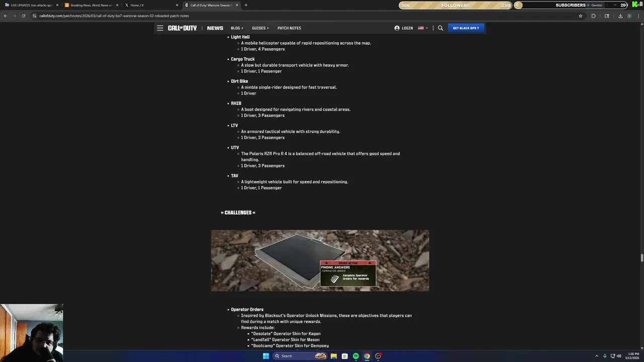Click the LOGIN link
The width and height of the screenshot is (644, 362).
pyautogui.click(x=404, y=28)
